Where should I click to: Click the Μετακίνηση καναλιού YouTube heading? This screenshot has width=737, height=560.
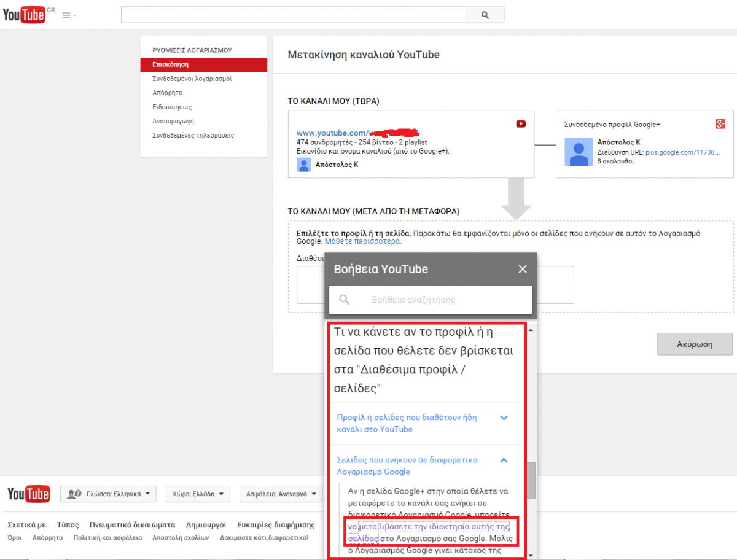click(x=364, y=55)
